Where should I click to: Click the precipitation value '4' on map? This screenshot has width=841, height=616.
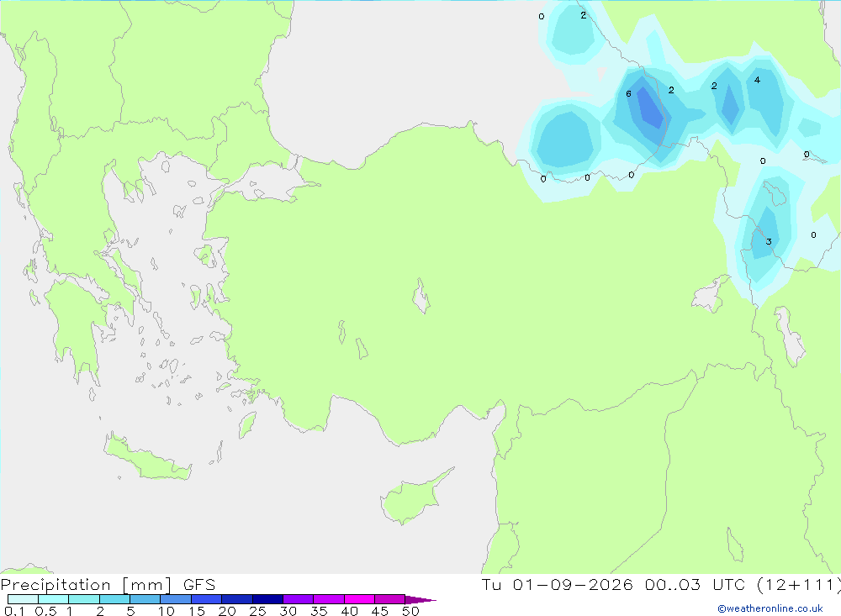(x=757, y=80)
